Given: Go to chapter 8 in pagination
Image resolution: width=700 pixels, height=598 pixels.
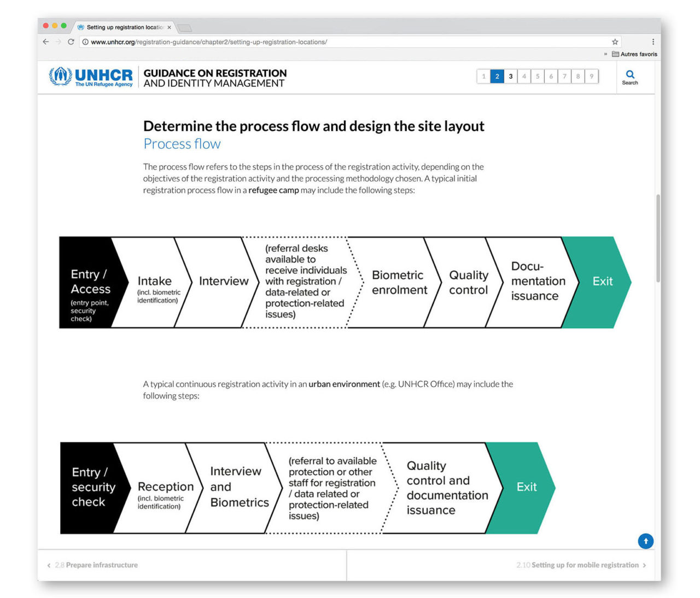Looking at the screenshot, I should click(x=578, y=77).
